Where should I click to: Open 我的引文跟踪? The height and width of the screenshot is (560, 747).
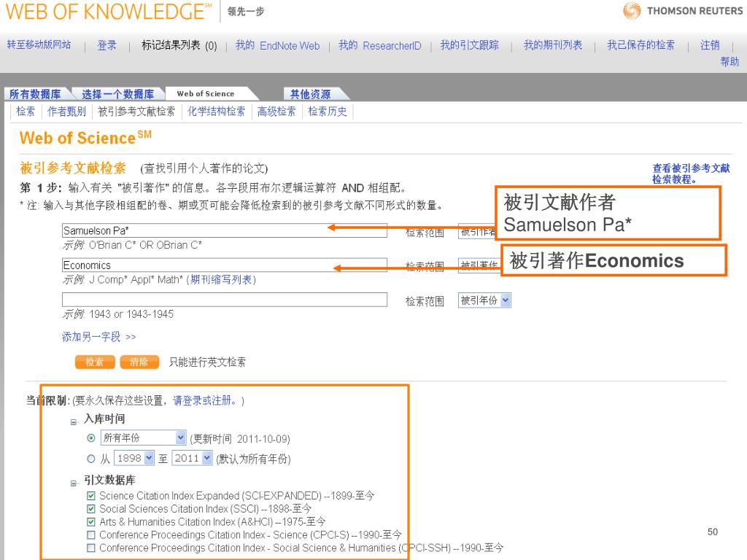click(469, 45)
